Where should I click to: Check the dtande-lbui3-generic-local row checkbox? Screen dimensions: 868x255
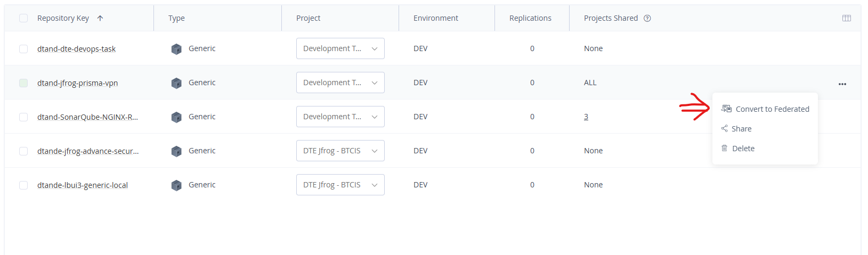point(23,185)
